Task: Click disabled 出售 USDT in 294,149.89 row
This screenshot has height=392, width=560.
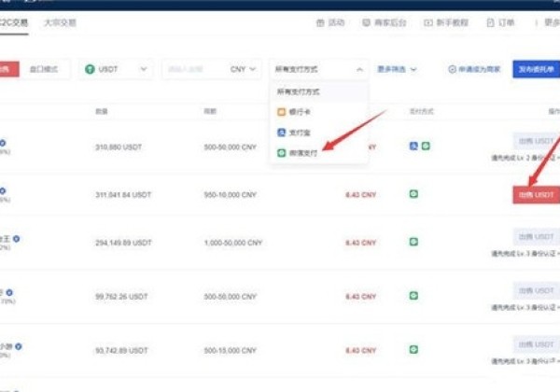Action: click(536, 237)
